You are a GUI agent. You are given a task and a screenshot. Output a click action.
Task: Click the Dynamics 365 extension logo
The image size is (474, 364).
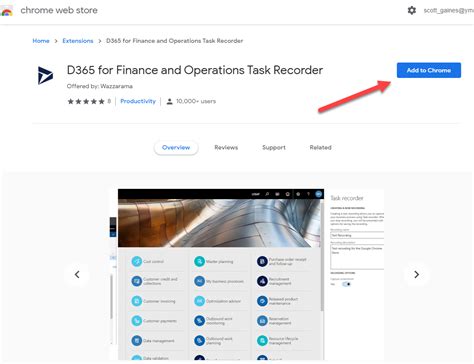pyautogui.click(x=45, y=75)
